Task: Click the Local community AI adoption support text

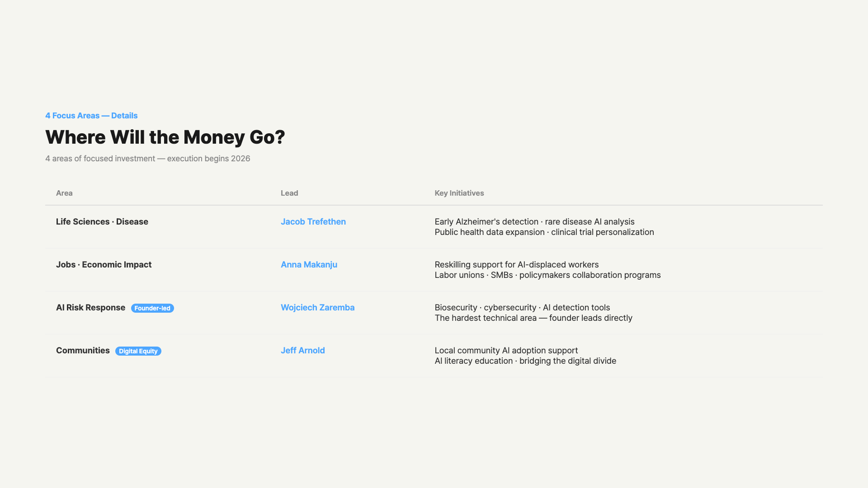Action: pyautogui.click(x=506, y=351)
